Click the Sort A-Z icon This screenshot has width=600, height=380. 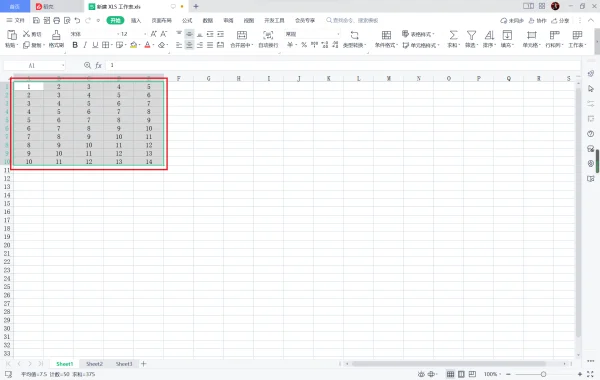pos(489,35)
